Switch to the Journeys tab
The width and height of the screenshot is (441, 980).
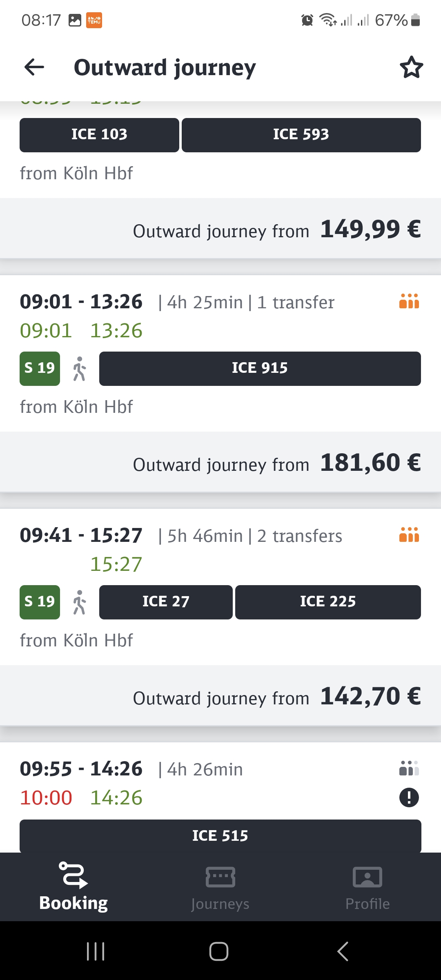220,887
